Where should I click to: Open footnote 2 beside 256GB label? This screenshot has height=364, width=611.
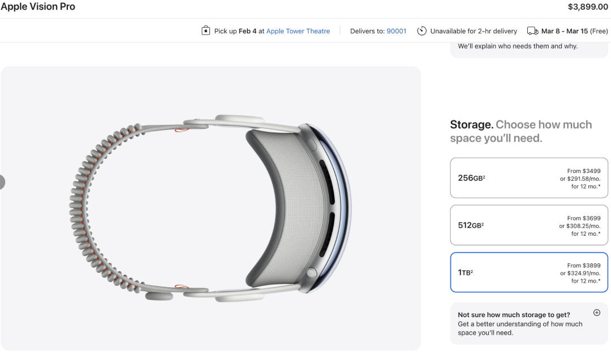pos(484,177)
